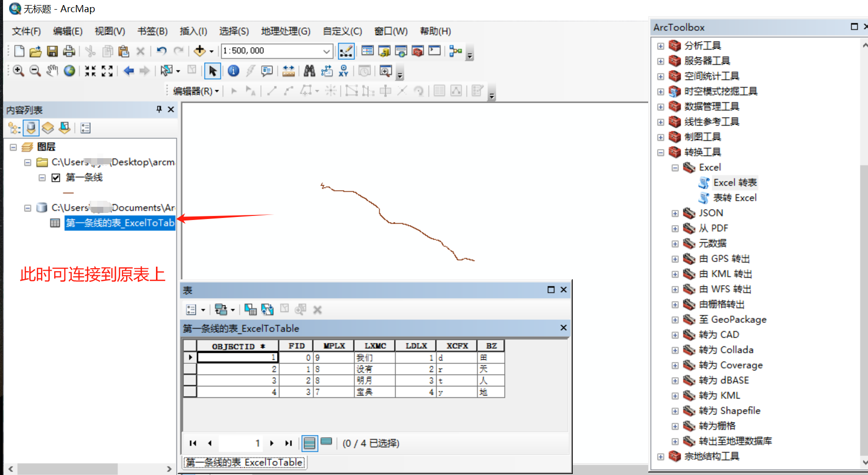List by visibility in table of contents
The image size is (868, 475).
48,128
